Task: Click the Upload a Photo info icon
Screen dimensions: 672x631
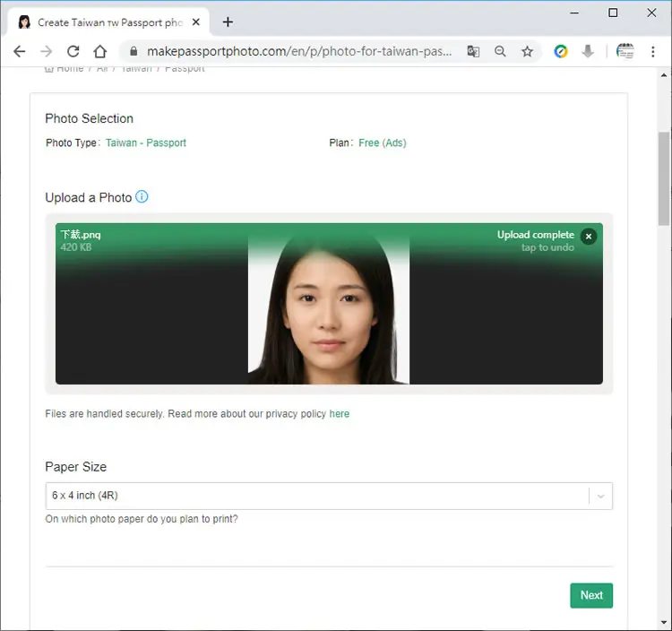Action: (x=142, y=197)
